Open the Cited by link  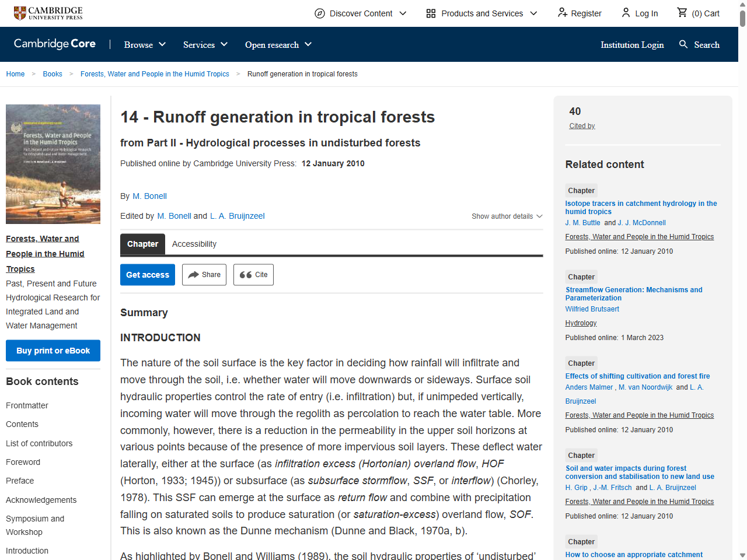tap(581, 125)
